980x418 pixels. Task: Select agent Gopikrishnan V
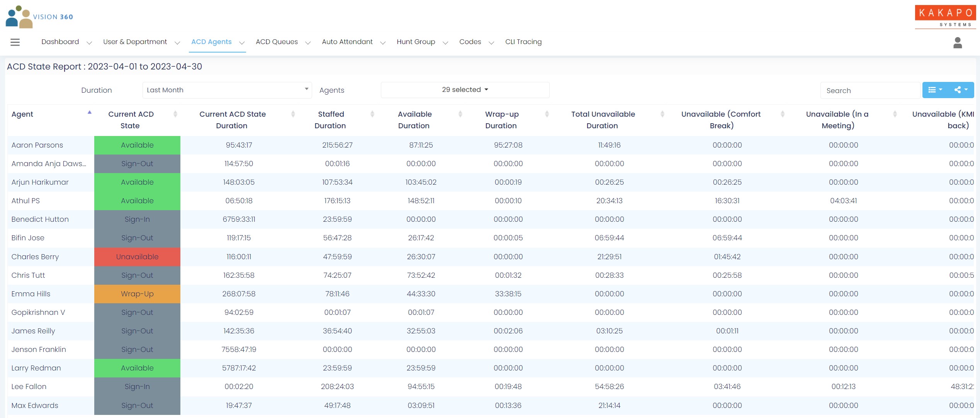38,313
